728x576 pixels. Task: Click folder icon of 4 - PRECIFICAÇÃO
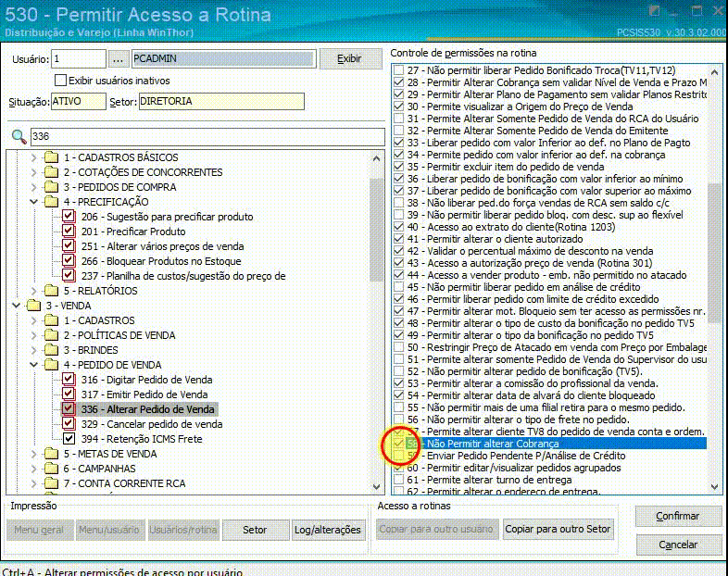coord(52,202)
